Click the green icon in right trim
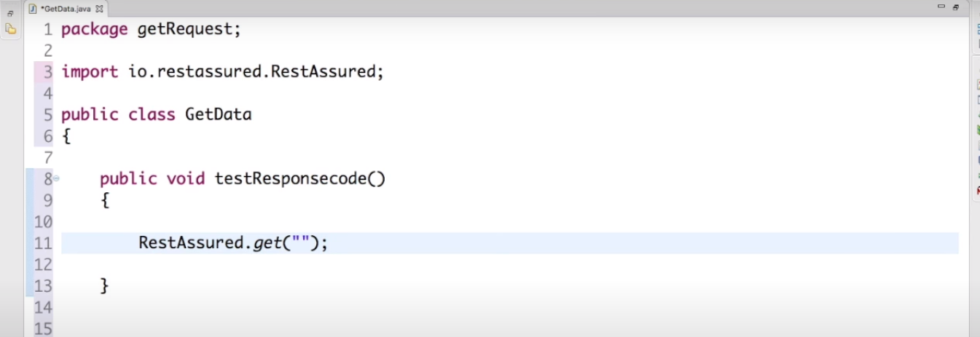The width and height of the screenshot is (980, 337). click(978, 130)
